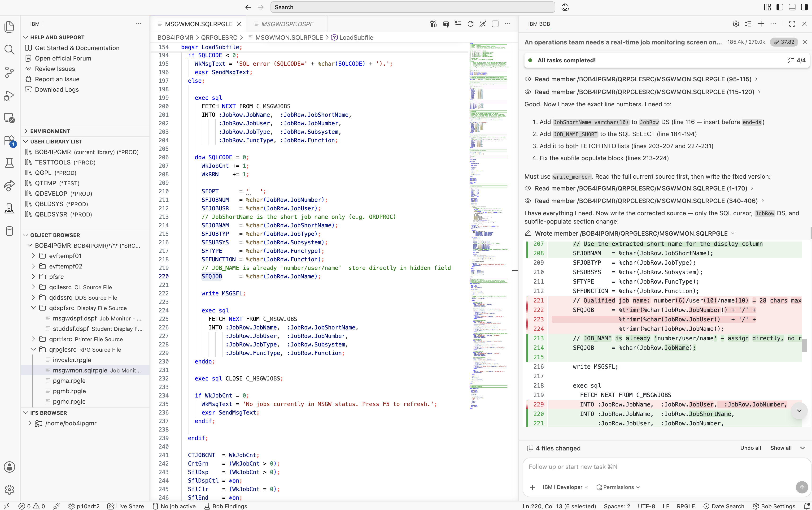812x510 pixels.
Task: Open Source Control view in activity bar
Action: [x=9, y=72]
